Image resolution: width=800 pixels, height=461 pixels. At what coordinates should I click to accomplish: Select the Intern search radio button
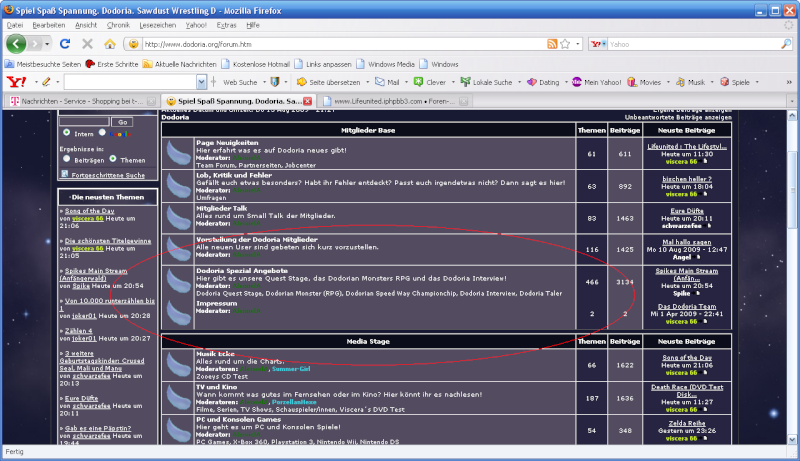[x=66, y=133]
